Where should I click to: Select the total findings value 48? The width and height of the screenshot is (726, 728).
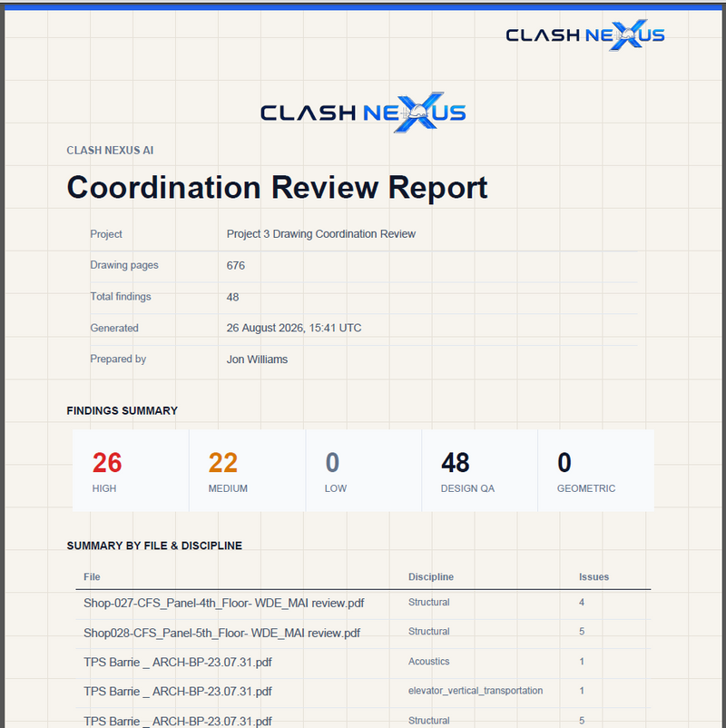pos(232,297)
